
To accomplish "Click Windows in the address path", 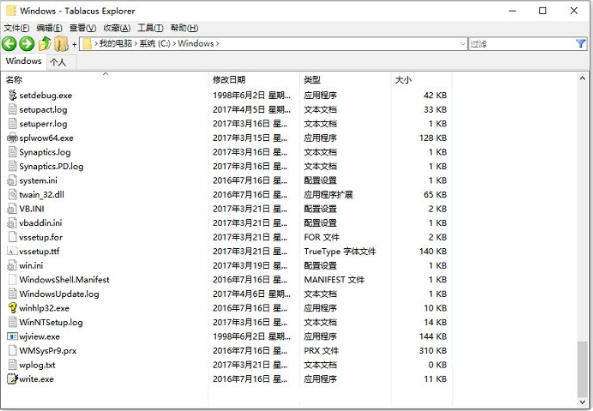I will click(196, 44).
